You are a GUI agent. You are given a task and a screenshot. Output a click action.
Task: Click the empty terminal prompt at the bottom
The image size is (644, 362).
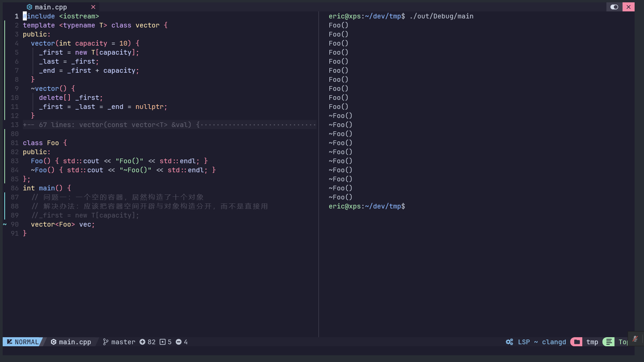click(367, 206)
